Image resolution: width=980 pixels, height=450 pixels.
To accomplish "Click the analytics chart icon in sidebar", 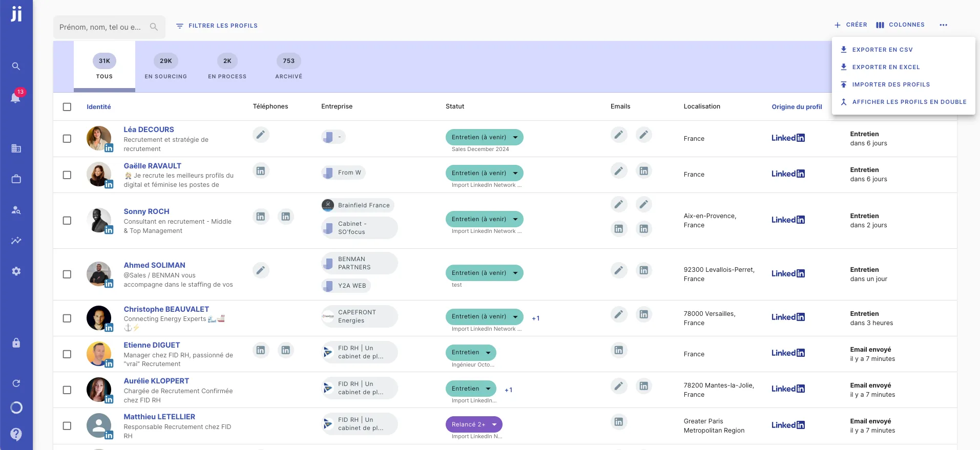I will [x=16, y=241].
